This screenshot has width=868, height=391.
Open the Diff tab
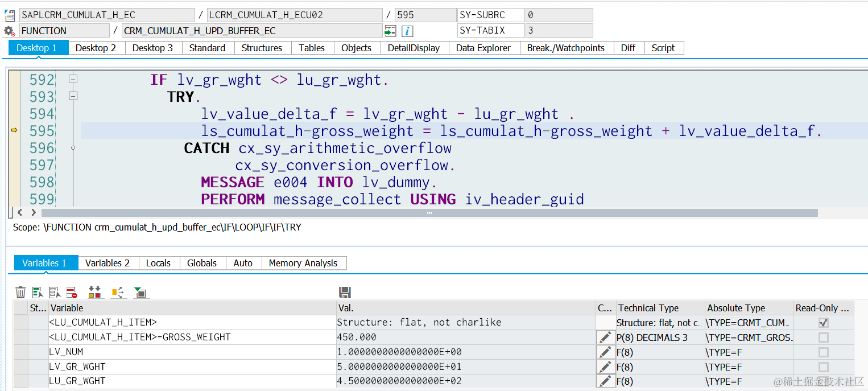tap(629, 48)
